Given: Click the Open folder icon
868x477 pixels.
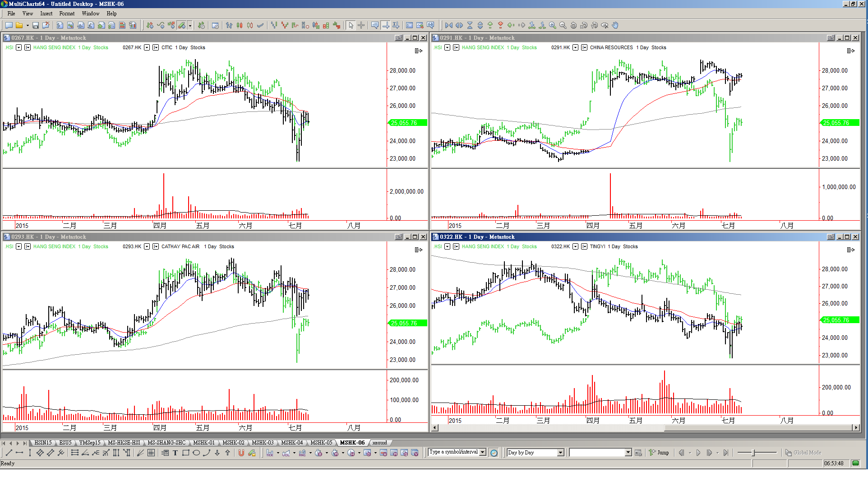Looking at the screenshot, I should pos(19,26).
